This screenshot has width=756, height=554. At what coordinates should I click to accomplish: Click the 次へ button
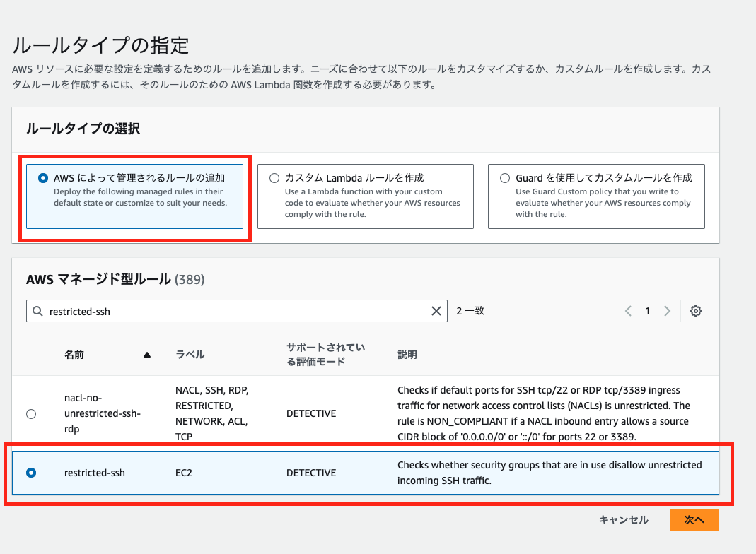[x=694, y=520]
